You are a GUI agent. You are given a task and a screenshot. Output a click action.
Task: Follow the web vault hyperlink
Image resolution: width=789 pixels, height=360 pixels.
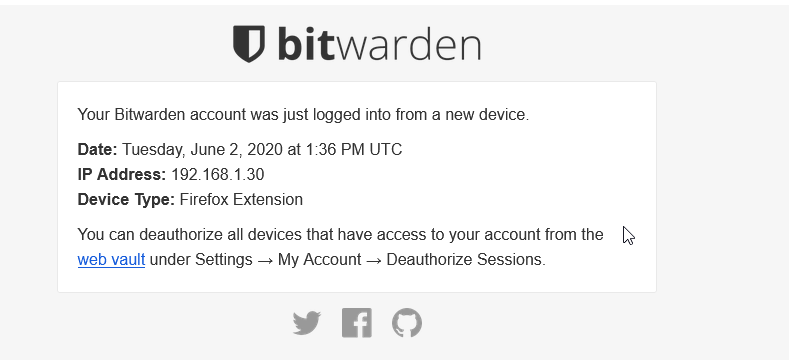111,260
